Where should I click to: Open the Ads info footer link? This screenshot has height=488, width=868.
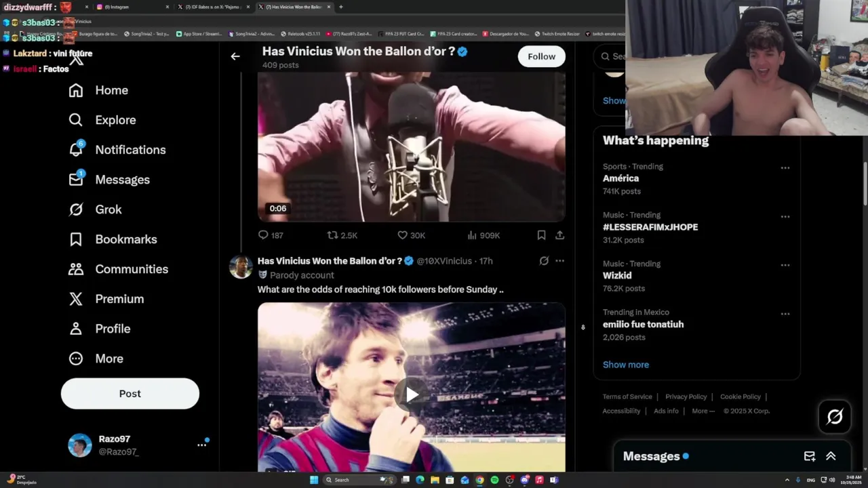click(666, 411)
